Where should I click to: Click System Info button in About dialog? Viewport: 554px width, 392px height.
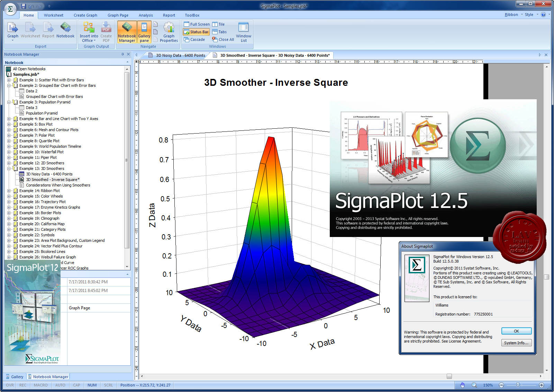click(x=516, y=343)
